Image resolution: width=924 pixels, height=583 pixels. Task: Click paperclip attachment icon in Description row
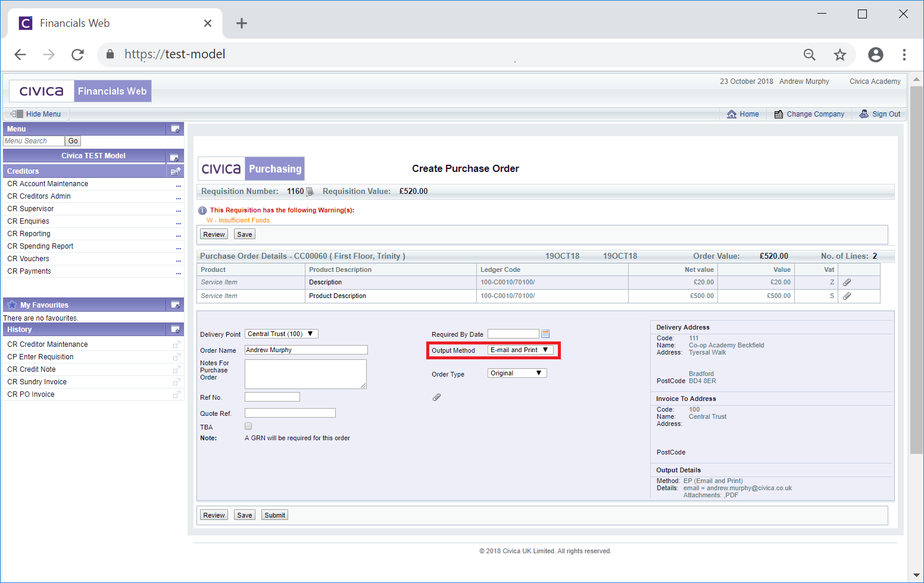click(847, 283)
